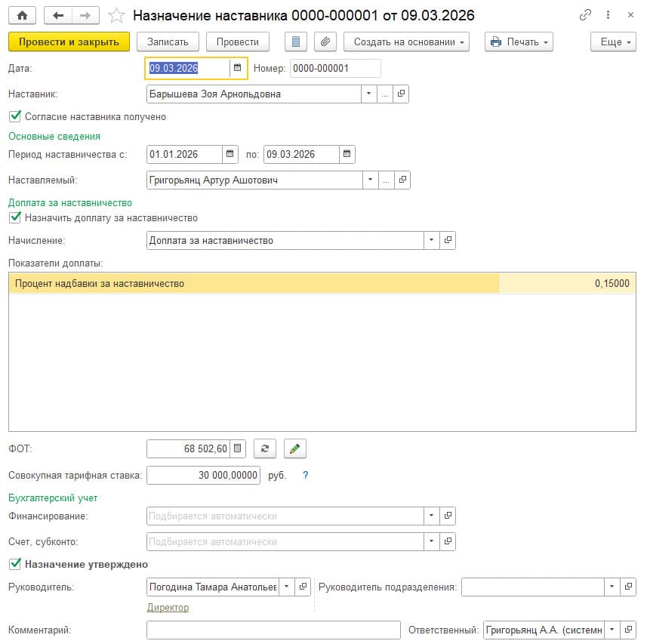This screenshot has width=647, height=644.
Task: Toggle Назначение утверждено checkbox
Action: click(x=14, y=564)
